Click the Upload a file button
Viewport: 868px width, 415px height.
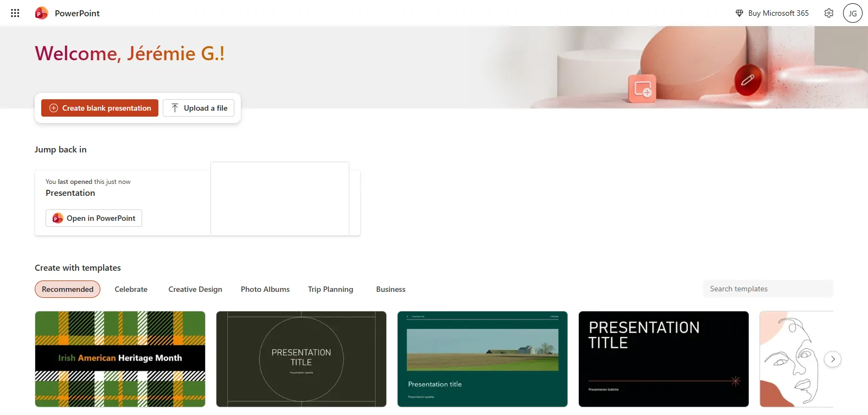[199, 108]
